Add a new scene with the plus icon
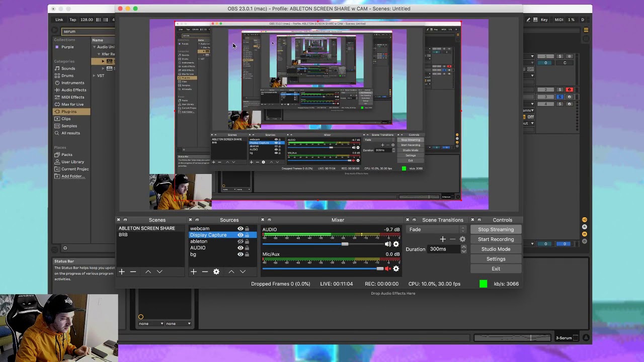Image resolution: width=644 pixels, height=362 pixels. pyautogui.click(x=121, y=271)
